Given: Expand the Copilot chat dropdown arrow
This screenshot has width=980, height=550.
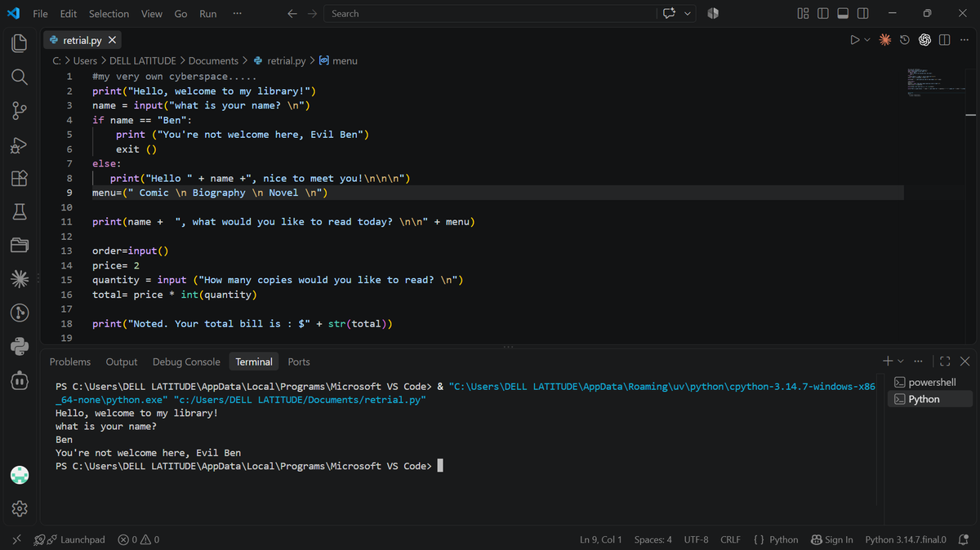Looking at the screenshot, I should pyautogui.click(x=688, y=14).
